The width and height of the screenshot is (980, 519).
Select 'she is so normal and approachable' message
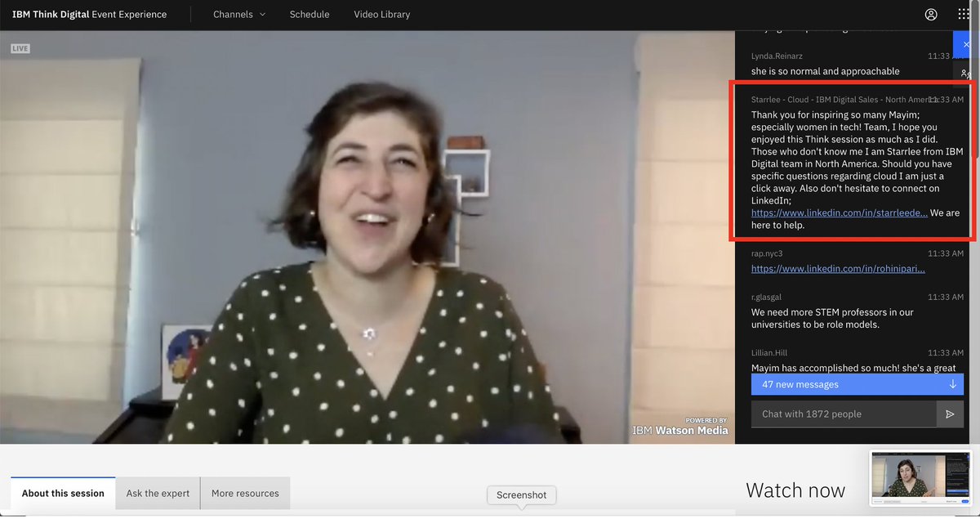tap(826, 72)
